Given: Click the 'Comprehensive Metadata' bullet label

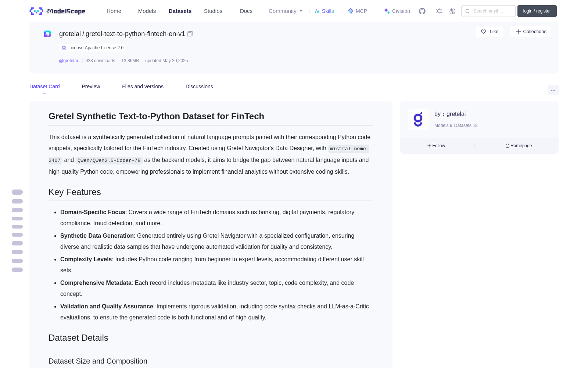Looking at the screenshot, I should pos(96,283).
